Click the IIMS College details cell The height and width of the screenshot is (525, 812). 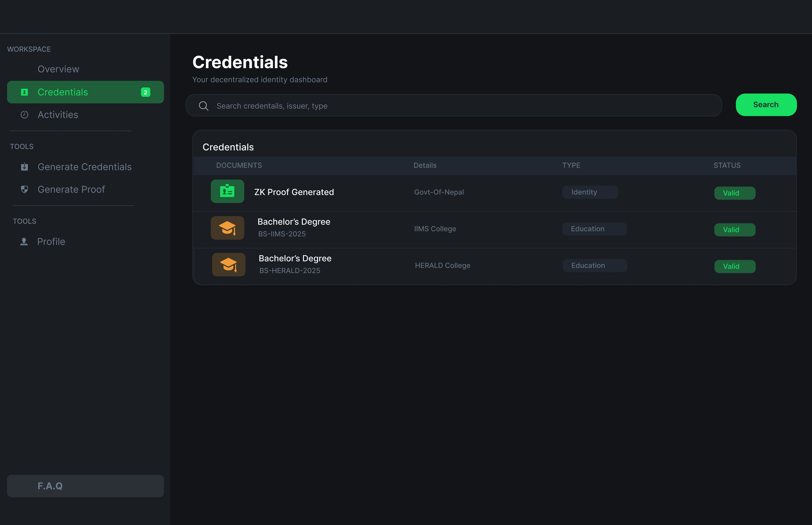pyautogui.click(x=435, y=229)
